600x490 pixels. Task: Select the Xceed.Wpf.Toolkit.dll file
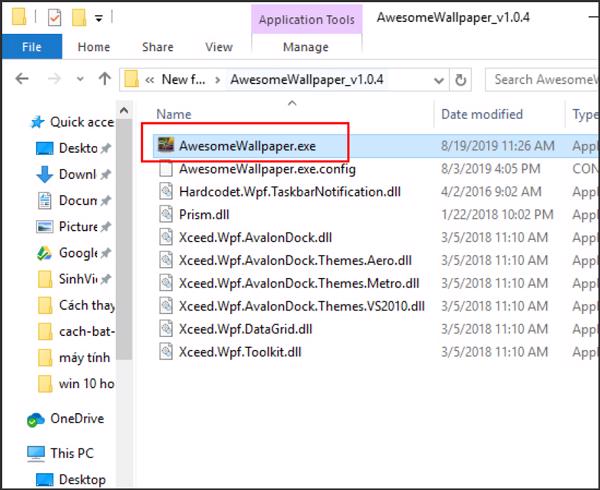[x=240, y=352]
